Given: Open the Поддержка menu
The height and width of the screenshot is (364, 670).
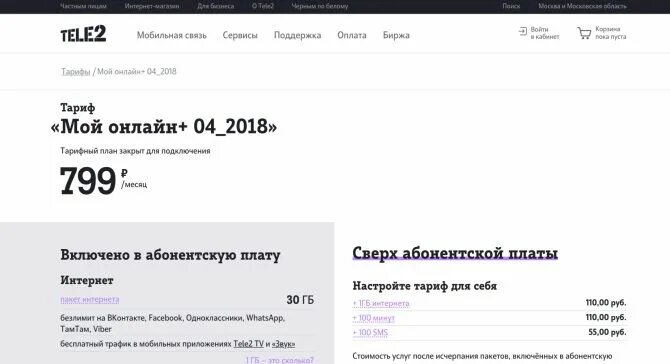Looking at the screenshot, I should [x=297, y=35].
